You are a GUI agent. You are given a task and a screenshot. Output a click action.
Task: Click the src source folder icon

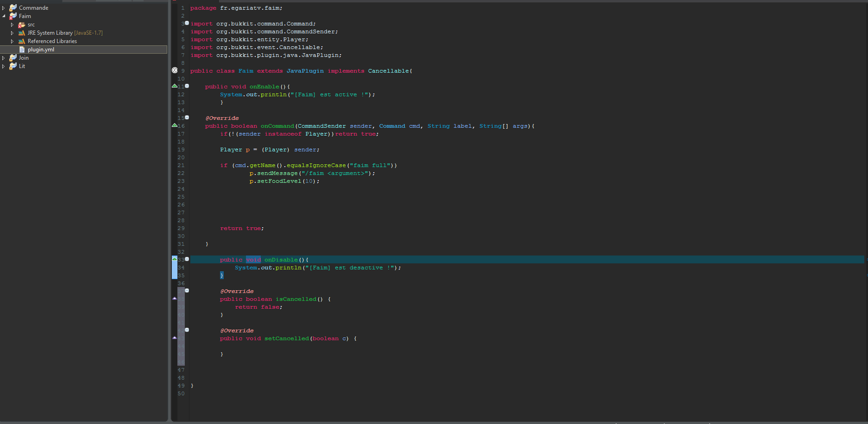pos(21,25)
